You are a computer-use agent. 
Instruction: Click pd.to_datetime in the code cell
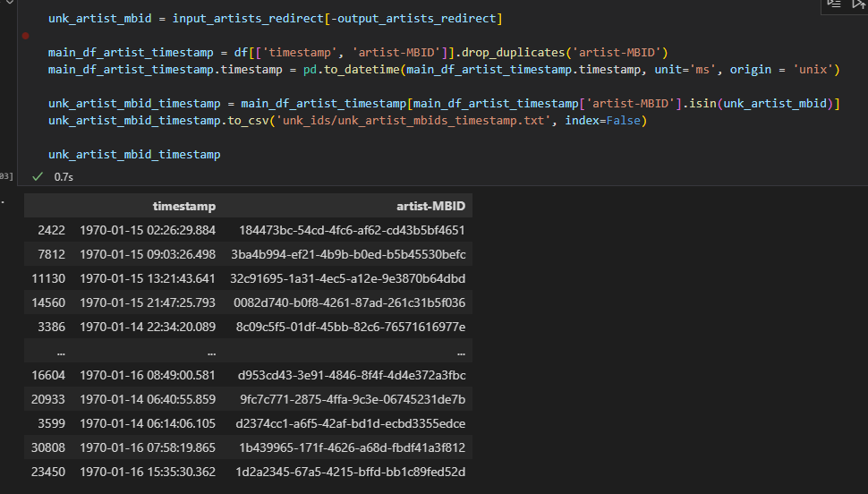[x=363, y=69]
